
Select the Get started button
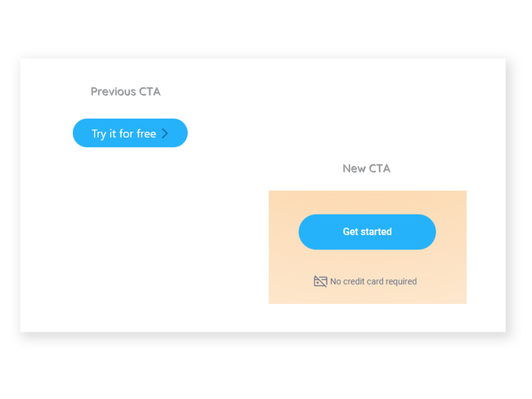coord(367,232)
